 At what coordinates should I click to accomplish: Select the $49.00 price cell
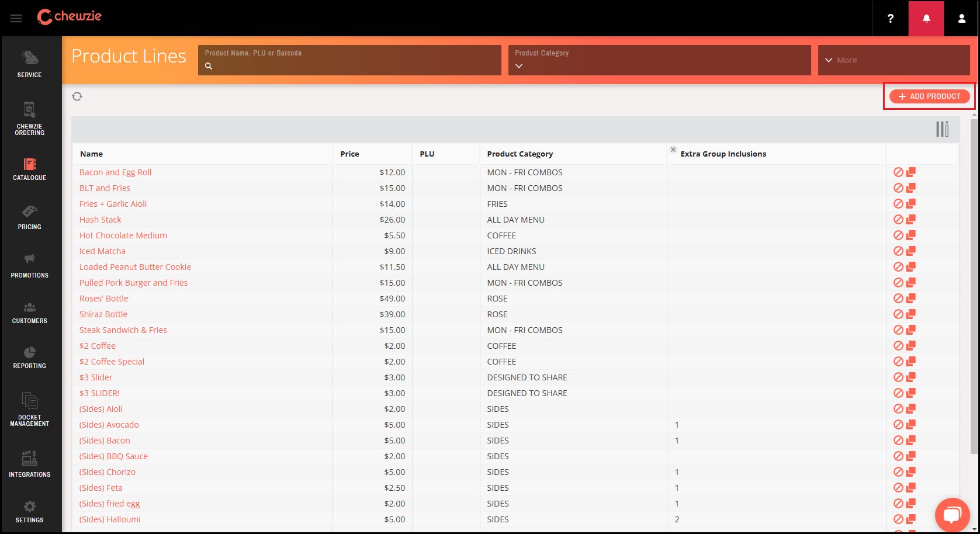[x=372, y=299]
